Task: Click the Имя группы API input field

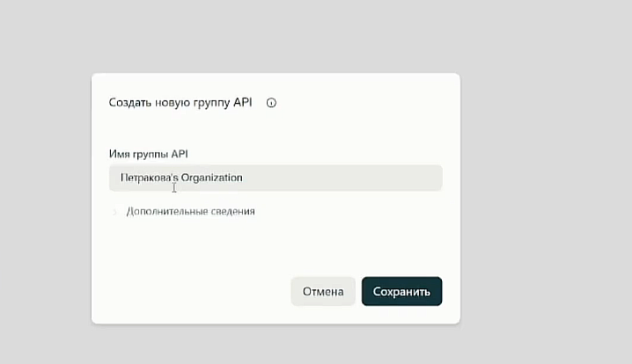Action: [276, 178]
